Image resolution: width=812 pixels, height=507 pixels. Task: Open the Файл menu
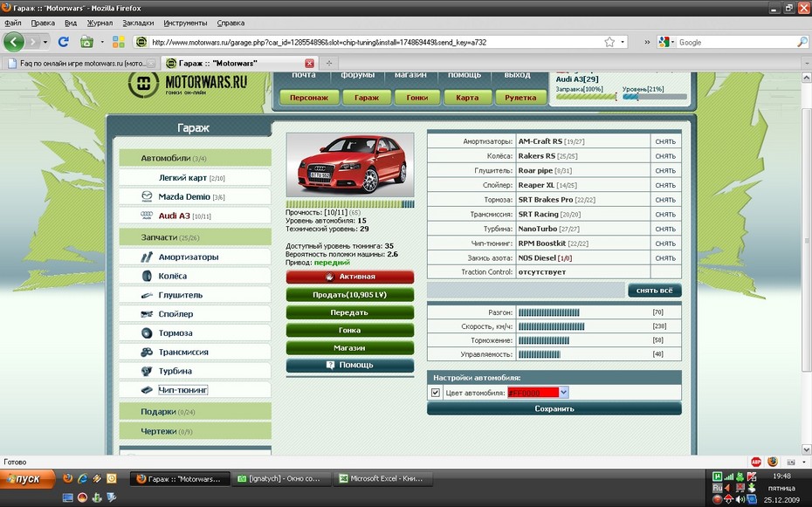13,23
